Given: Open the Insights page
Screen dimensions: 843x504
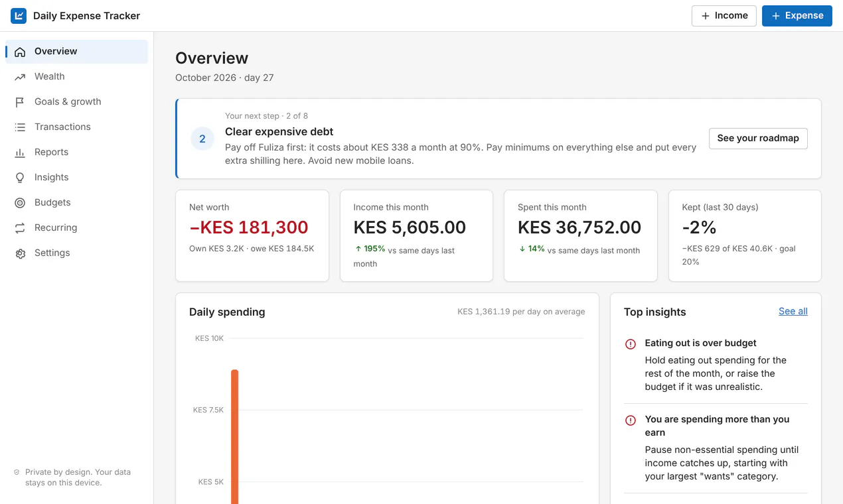Looking at the screenshot, I should [x=76, y=178].
